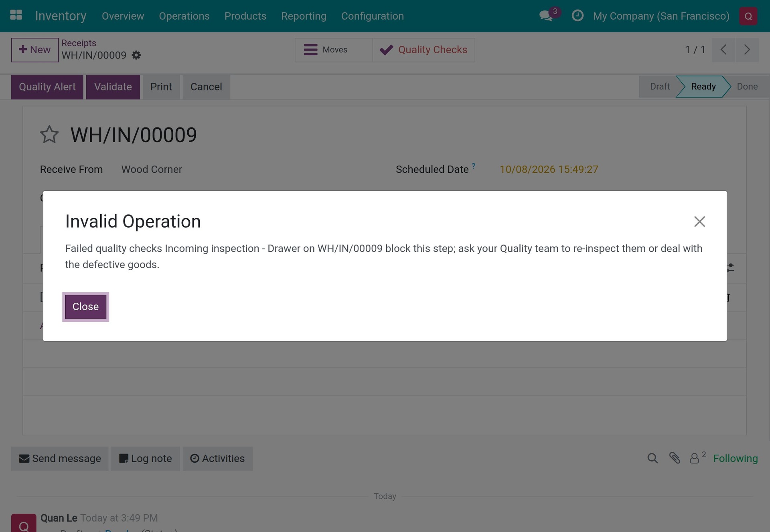Expand the Reporting menu
The image size is (770, 532).
(304, 16)
